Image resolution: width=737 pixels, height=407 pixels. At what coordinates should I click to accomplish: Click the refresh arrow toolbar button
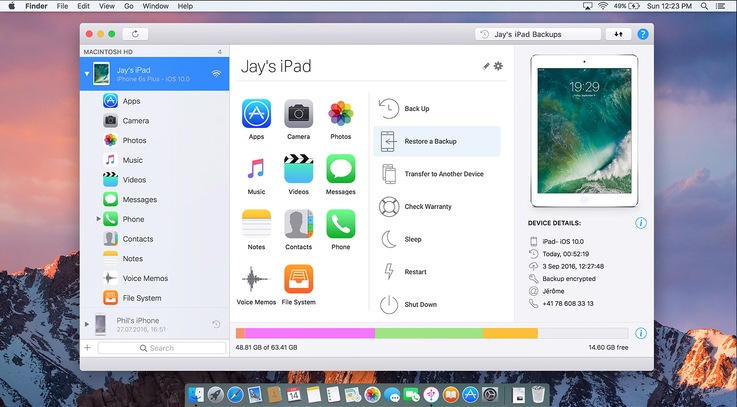pos(135,34)
